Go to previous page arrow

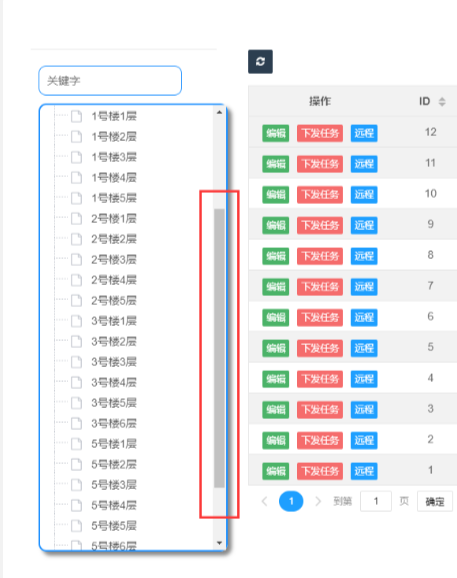(x=264, y=501)
